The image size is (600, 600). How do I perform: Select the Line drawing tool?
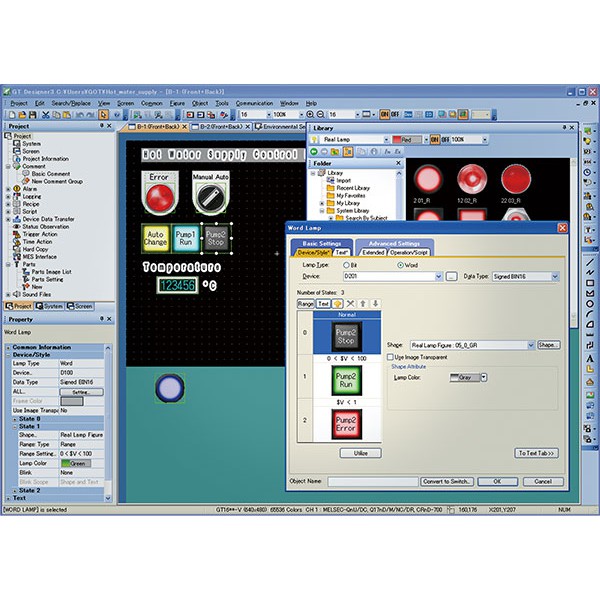pyautogui.click(x=590, y=262)
